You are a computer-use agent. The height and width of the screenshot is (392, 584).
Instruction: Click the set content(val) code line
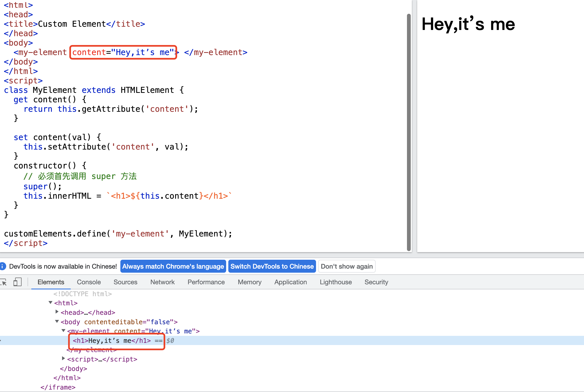(57, 137)
